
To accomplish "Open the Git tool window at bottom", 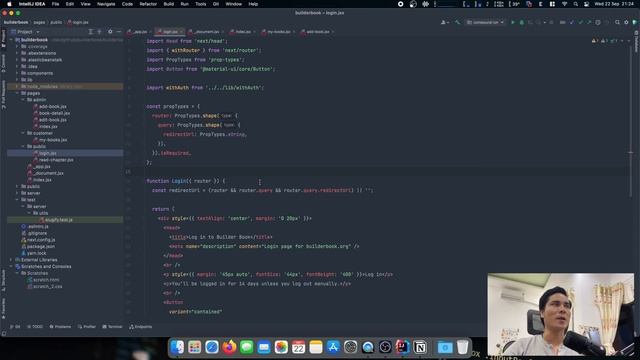I will click(15, 327).
